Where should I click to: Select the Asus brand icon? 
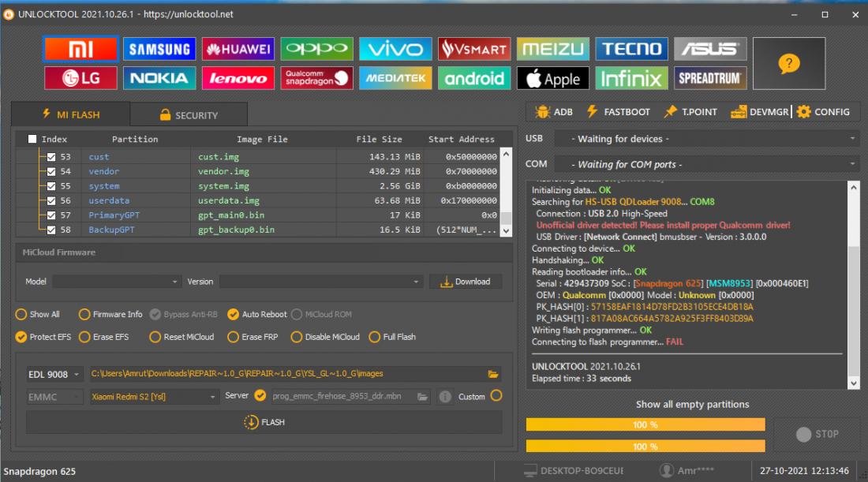(710, 49)
